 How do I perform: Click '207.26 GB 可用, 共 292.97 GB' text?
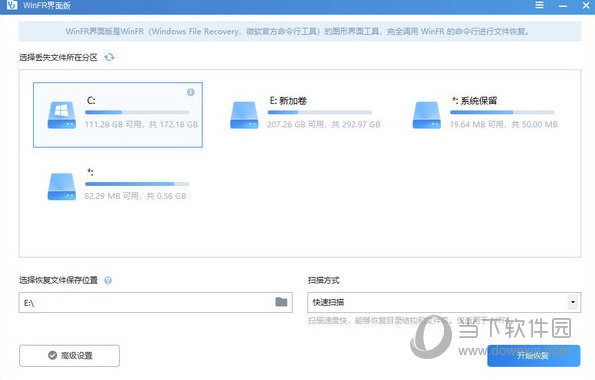[x=324, y=125]
